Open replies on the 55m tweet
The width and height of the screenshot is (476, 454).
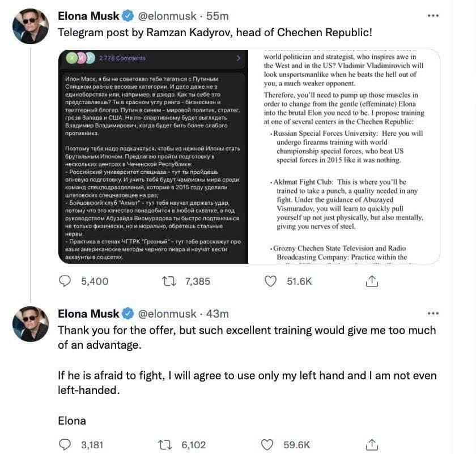point(65,281)
